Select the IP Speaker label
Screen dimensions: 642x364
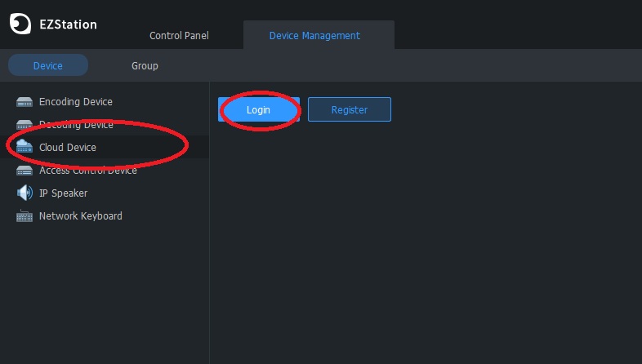tap(63, 193)
